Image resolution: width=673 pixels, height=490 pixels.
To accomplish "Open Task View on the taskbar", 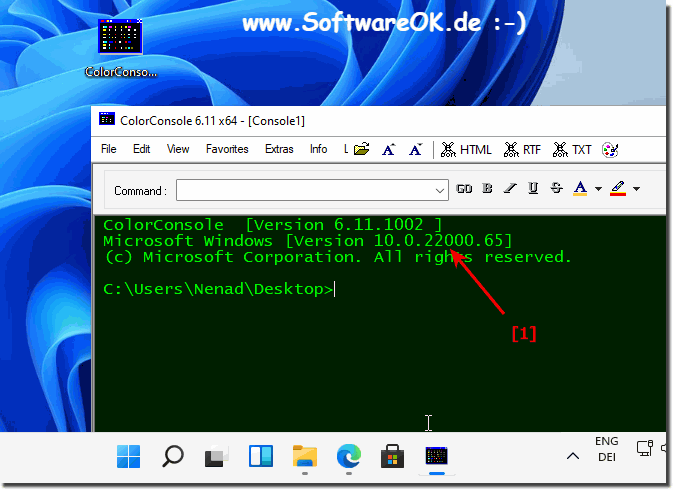I will pos(217,456).
